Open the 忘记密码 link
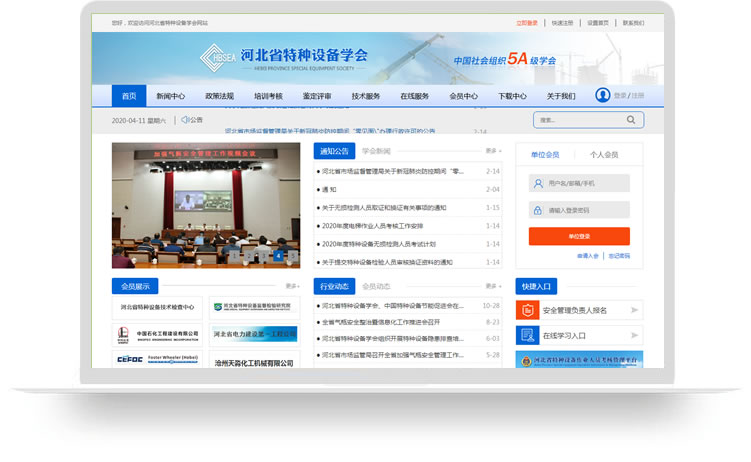The width and height of the screenshot is (751, 462). click(619, 256)
